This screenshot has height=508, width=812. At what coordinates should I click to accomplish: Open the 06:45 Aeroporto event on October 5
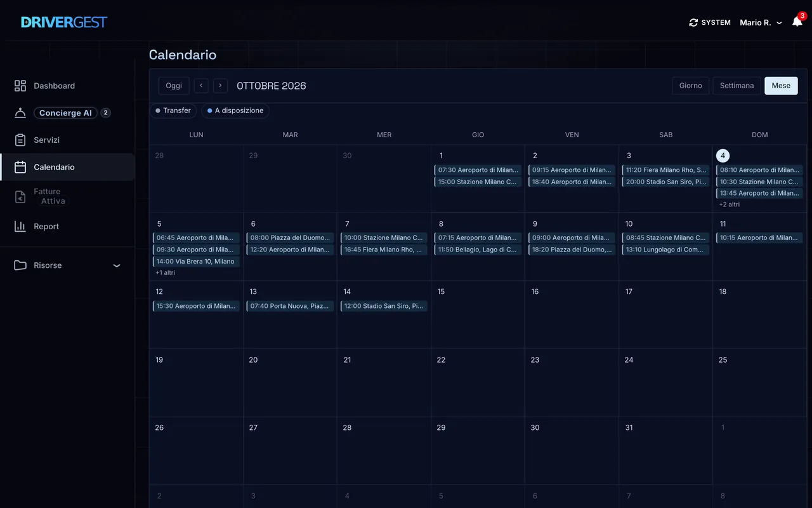click(196, 237)
